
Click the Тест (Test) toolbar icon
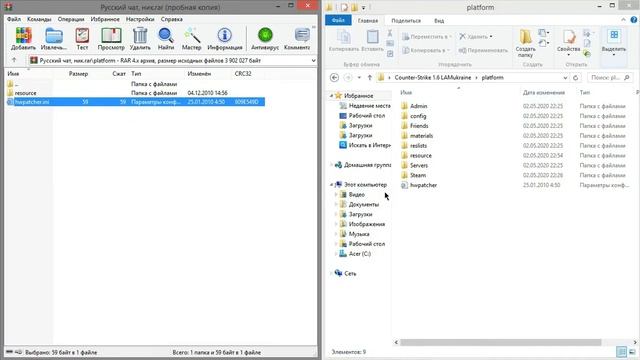pyautogui.click(x=82, y=39)
